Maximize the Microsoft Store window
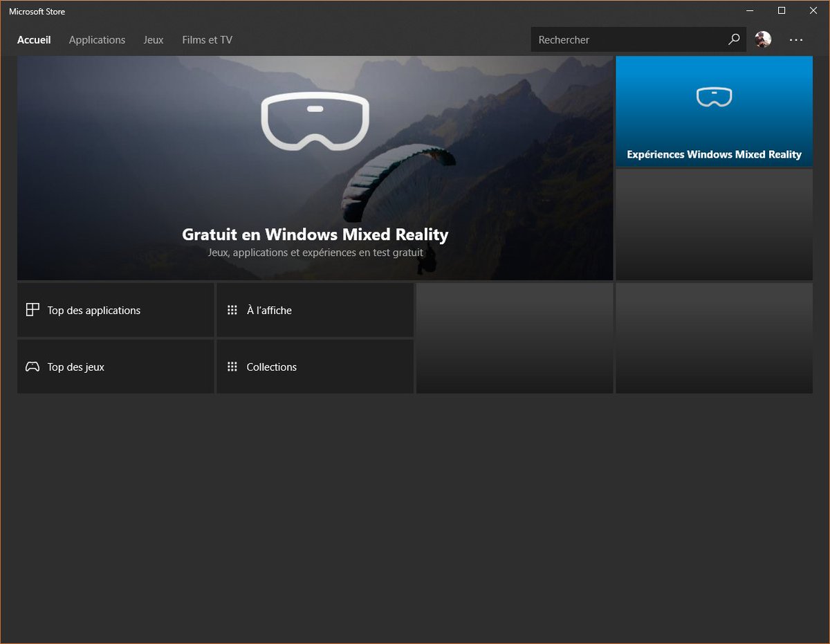The width and height of the screenshot is (830, 644). pyautogui.click(x=782, y=10)
